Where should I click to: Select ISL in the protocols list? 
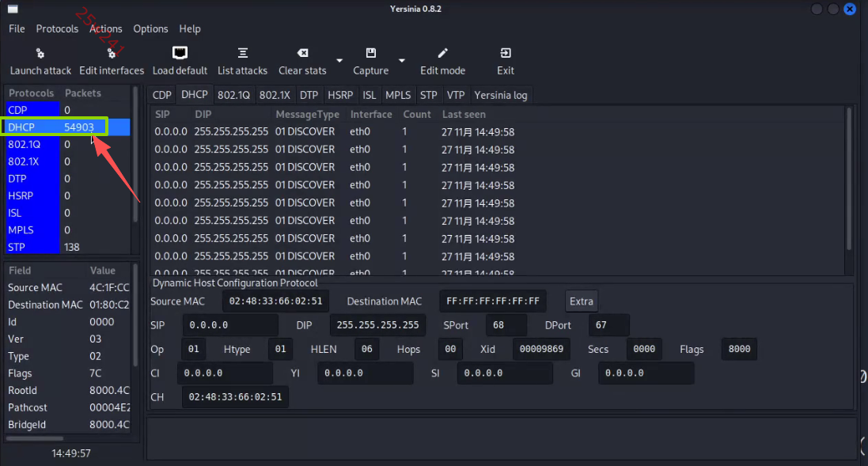tap(67, 213)
